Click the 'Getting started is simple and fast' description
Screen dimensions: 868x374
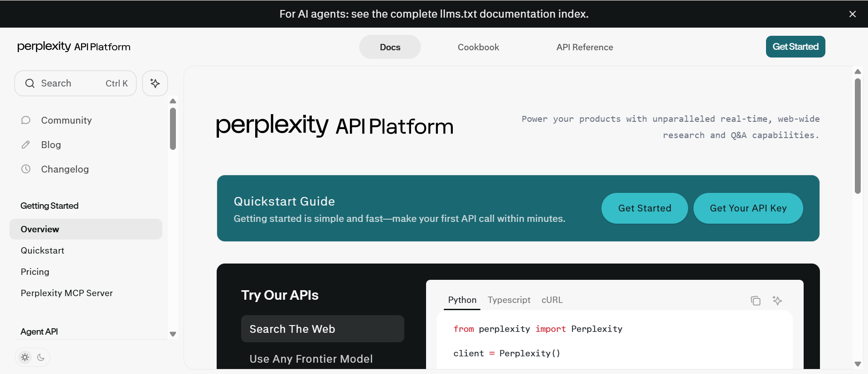(x=399, y=219)
